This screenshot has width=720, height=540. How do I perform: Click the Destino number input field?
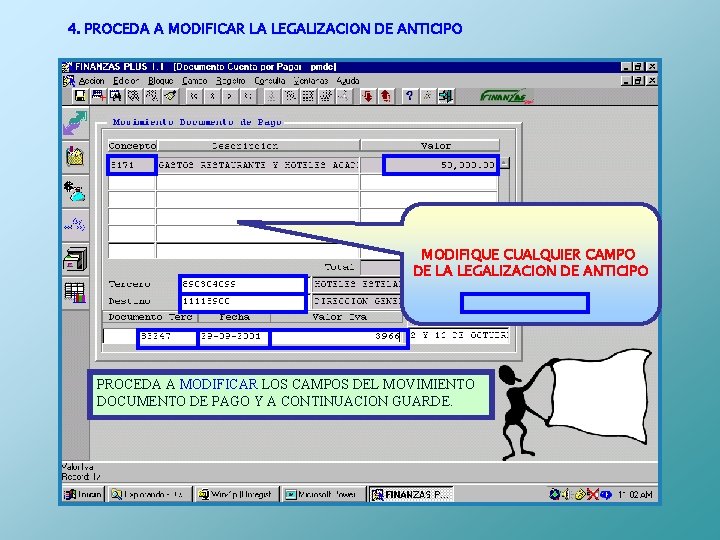point(242,302)
